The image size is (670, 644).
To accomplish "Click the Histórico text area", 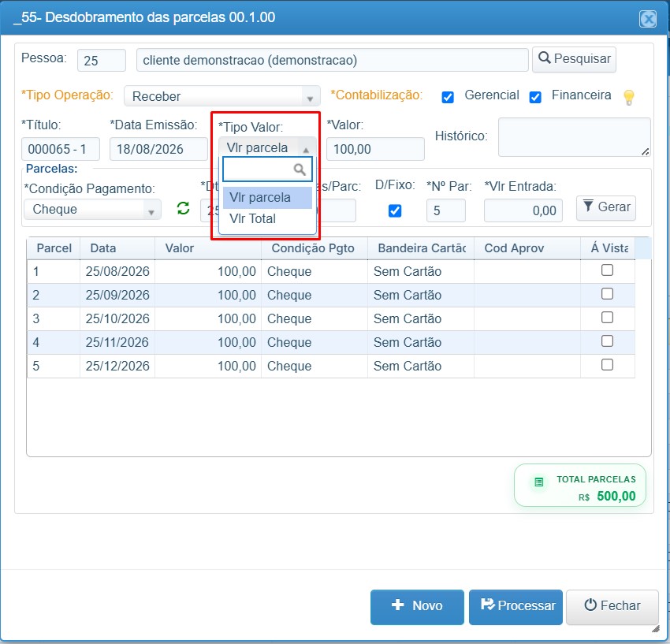I will tap(575, 137).
